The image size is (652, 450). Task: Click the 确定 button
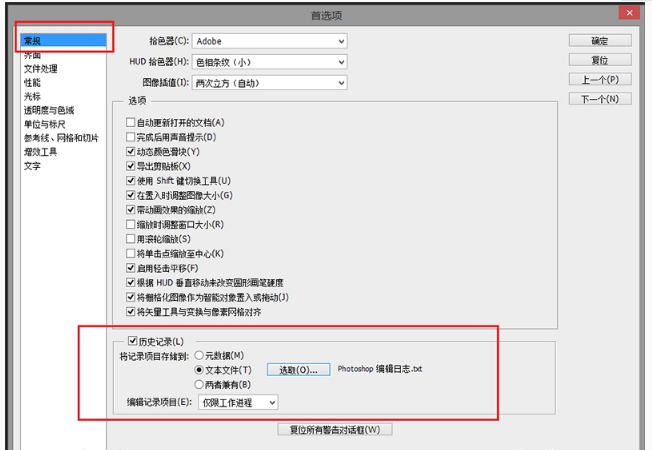(600, 41)
